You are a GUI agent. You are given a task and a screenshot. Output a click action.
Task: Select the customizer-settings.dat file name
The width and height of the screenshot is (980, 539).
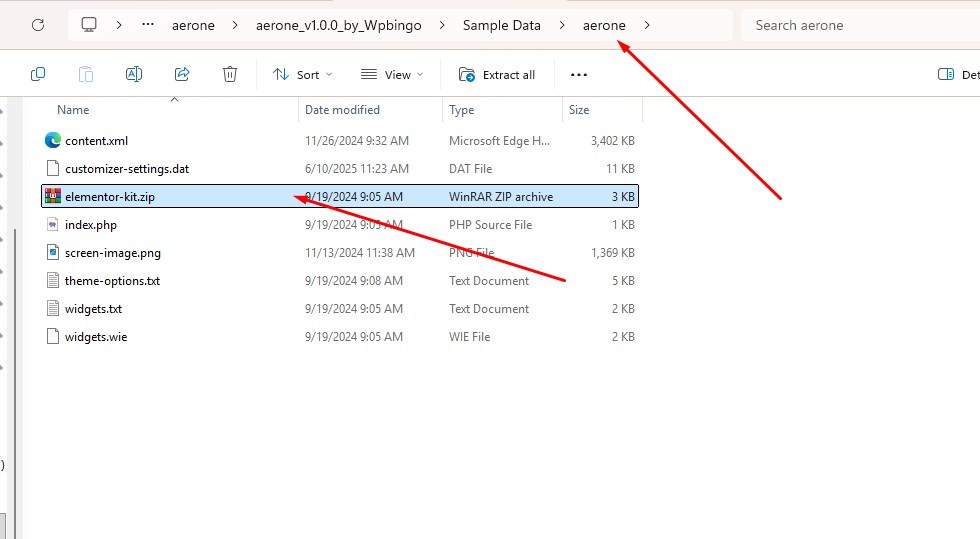click(127, 169)
